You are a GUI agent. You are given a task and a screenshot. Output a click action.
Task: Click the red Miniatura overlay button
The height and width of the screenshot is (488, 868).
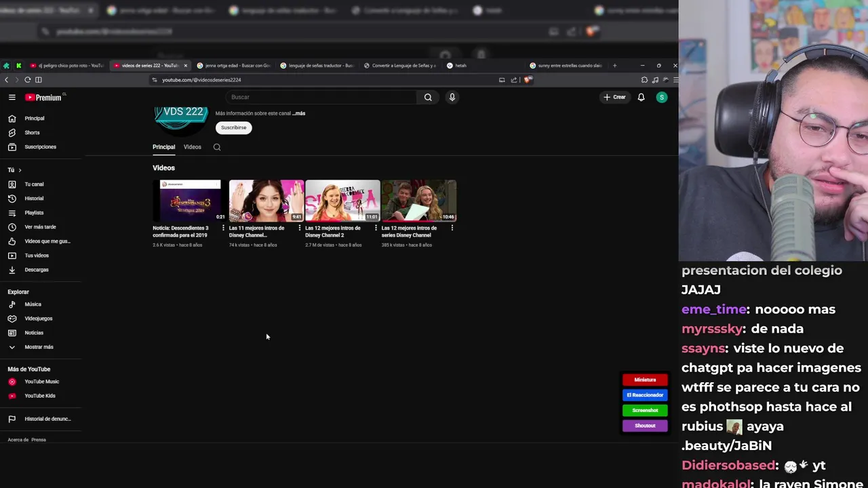(x=645, y=380)
